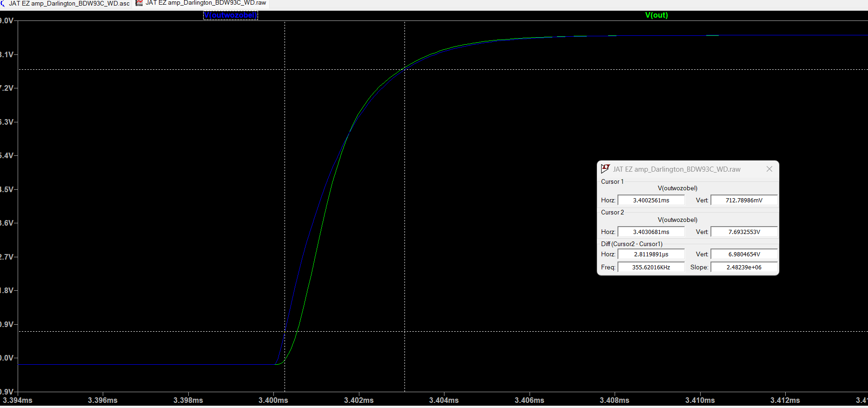
Task: Click Cursor 1 Vert value 712.78986mV
Action: coord(744,200)
